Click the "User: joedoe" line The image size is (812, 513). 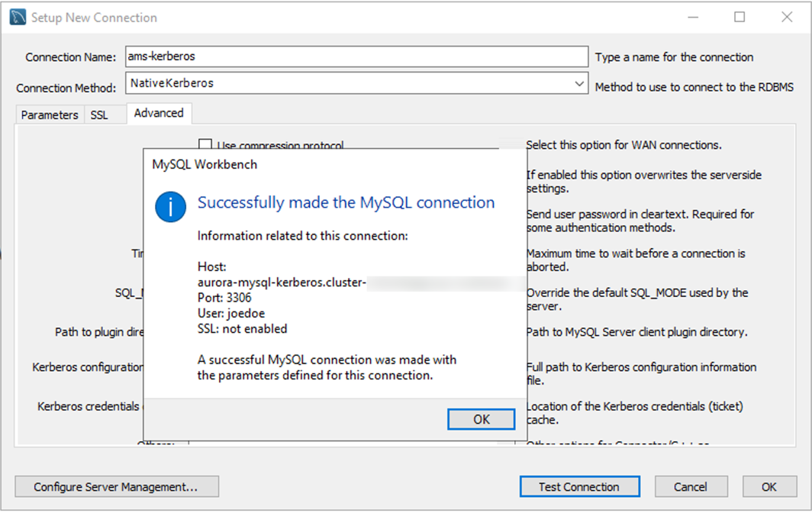click(231, 314)
